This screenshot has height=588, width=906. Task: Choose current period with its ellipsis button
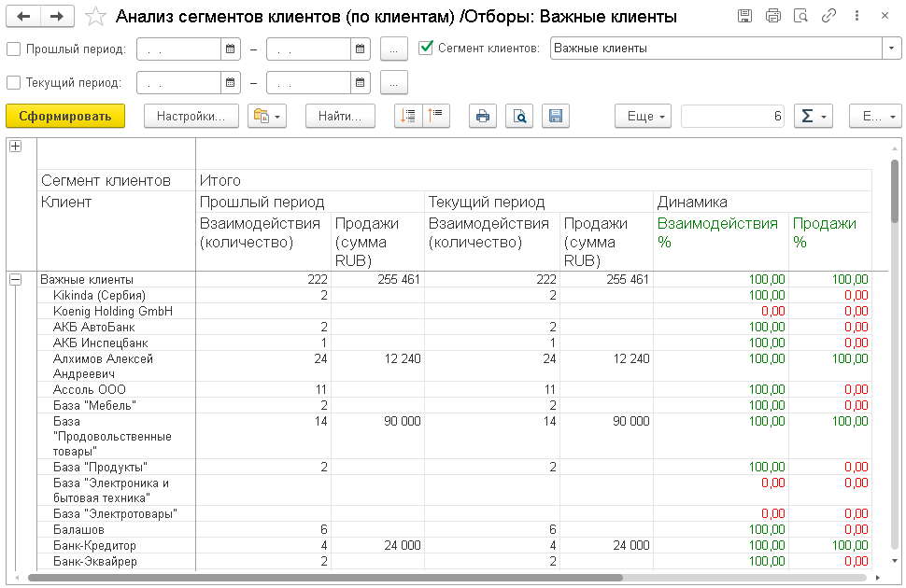(394, 82)
